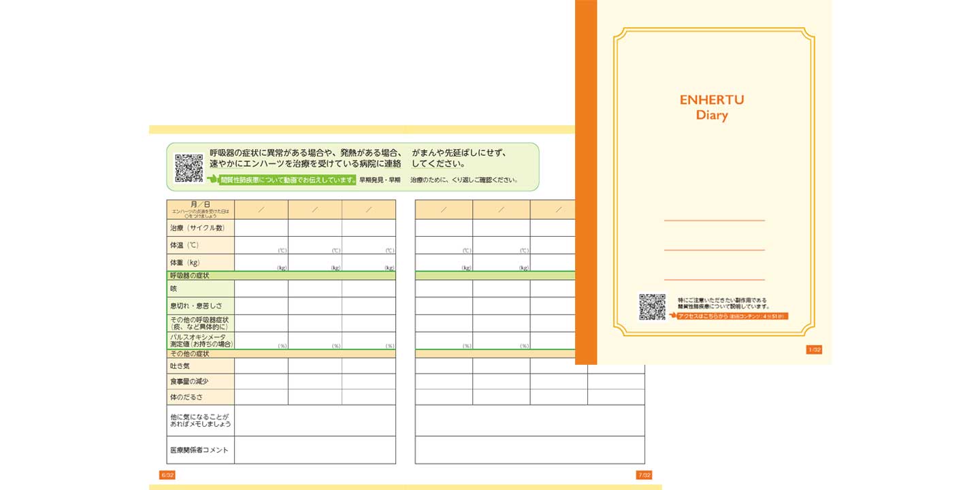Select the 治療(サイクル数) row label
Screen dimensions: 980x490
(x=201, y=228)
